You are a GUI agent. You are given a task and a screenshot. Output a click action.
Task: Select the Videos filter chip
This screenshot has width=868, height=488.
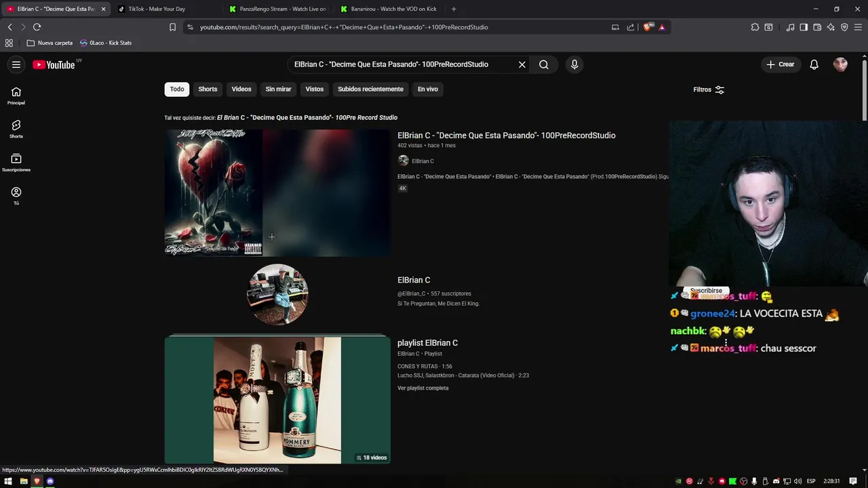point(241,89)
